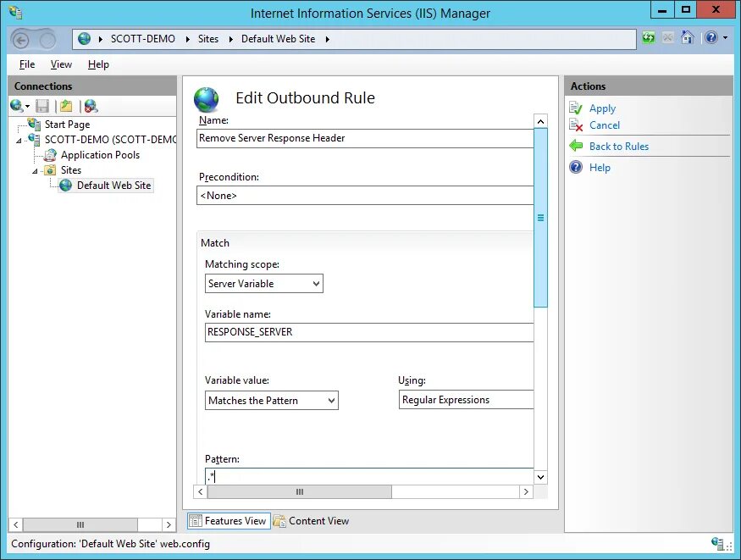Expand breadcrumb arrow after Default Web Site
The width and height of the screenshot is (741, 560).
(x=327, y=39)
